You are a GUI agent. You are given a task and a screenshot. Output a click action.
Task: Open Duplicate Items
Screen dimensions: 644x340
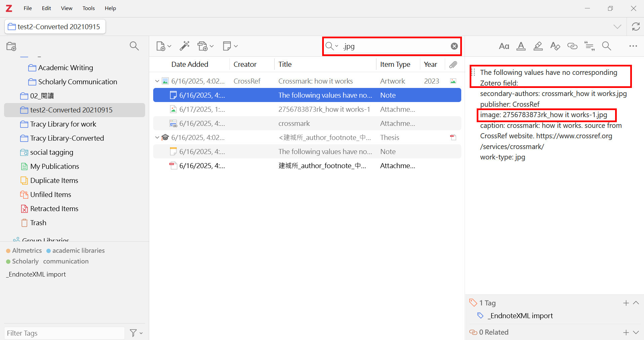[54, 181]
